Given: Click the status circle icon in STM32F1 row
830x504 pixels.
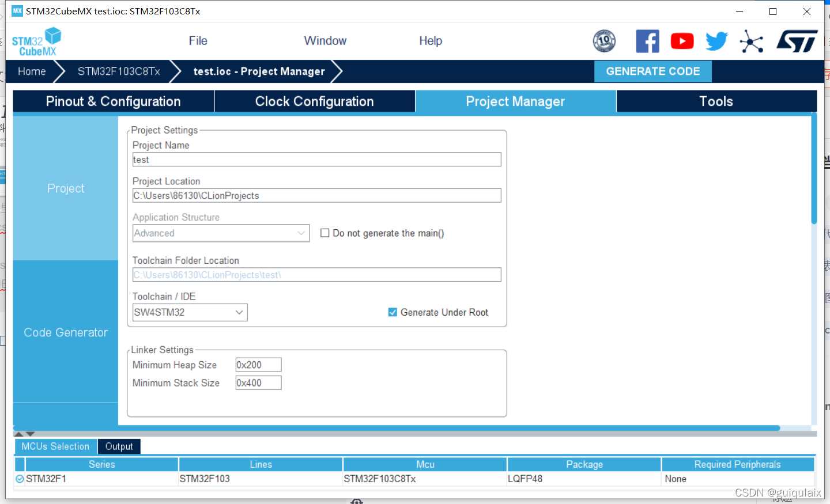Looking at the screenshot, I should [20, 479].
